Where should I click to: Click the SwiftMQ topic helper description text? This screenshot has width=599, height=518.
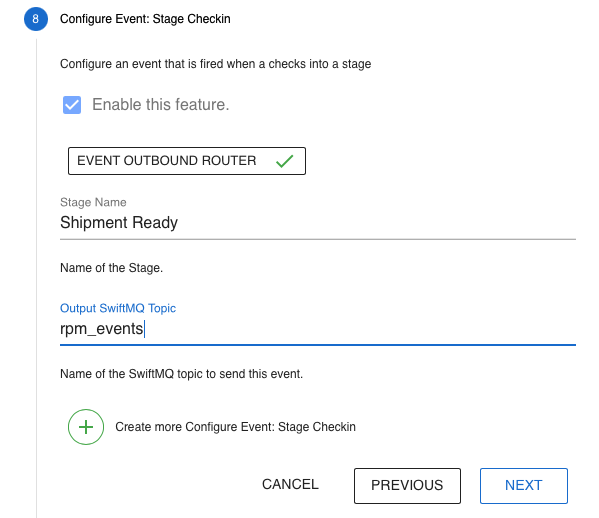tap(181, 374)
